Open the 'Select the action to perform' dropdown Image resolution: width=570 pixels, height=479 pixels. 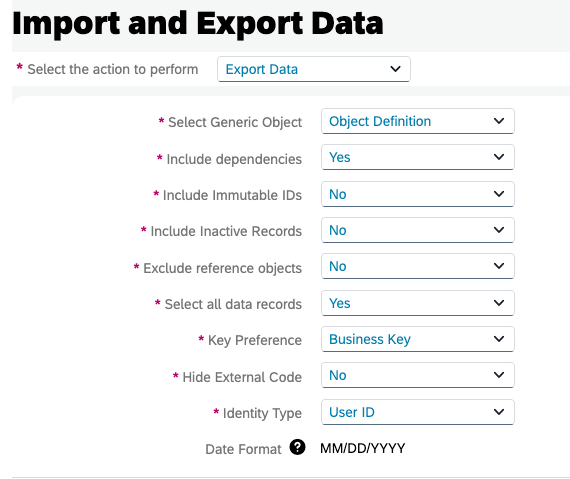click(x=314, y=69)
